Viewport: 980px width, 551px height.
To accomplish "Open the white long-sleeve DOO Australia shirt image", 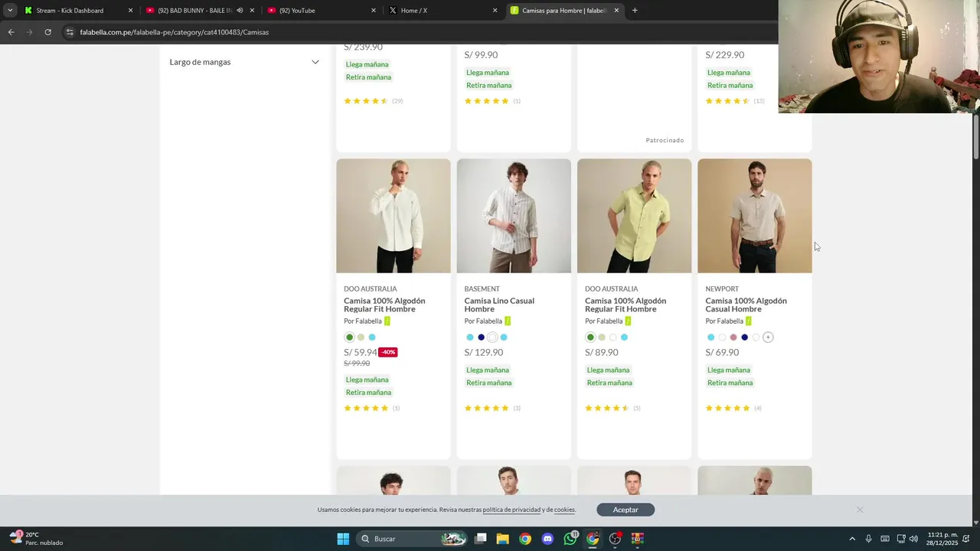I will 394,216.
